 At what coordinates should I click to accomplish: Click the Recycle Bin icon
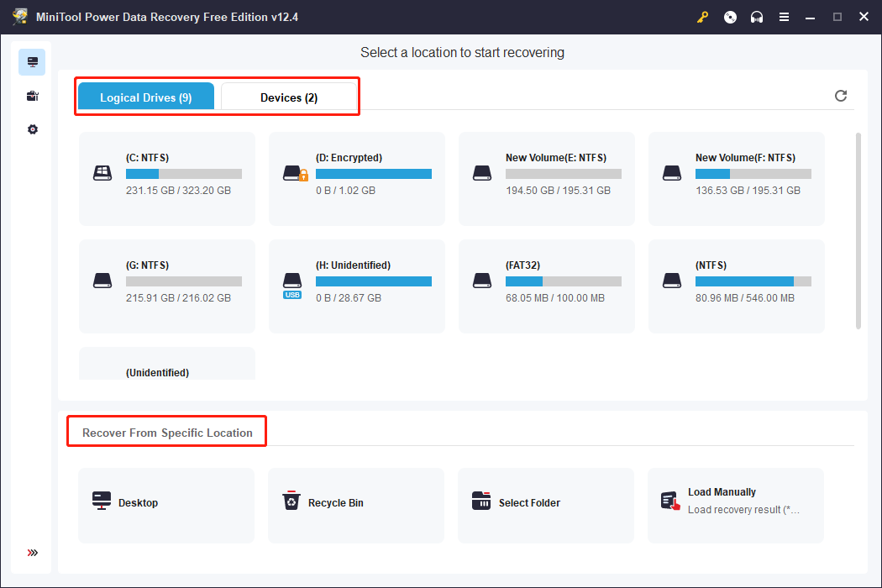pyautogui.click(x=291, y=501)
